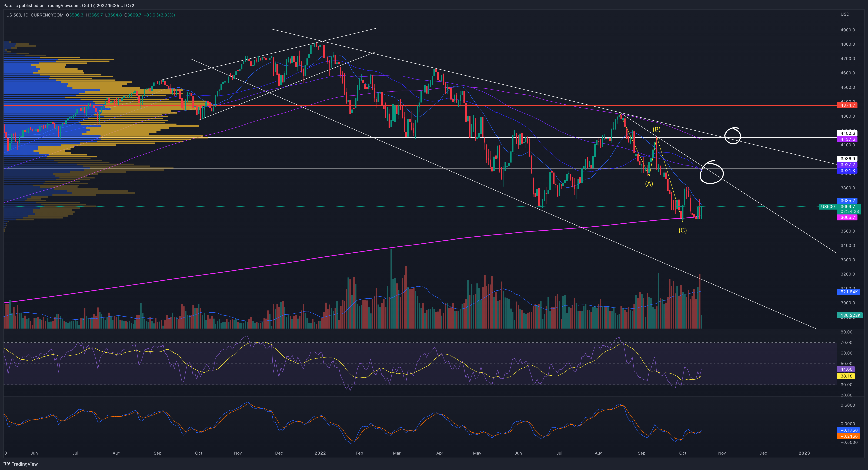The width and height of the screenshot is (868, 470).
Task: Click the orange -0.2166 indicator label
Action: [848, 436]
